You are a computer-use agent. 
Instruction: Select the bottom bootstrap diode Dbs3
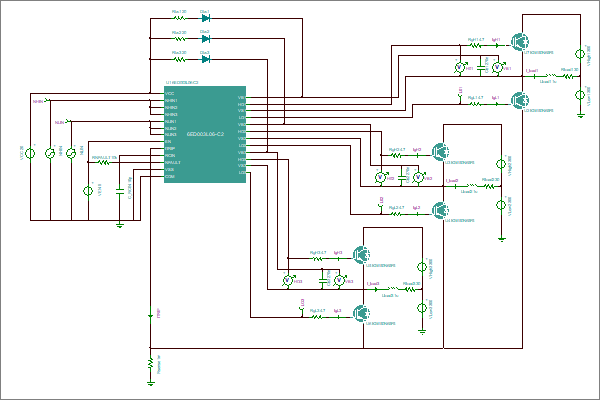205,59
